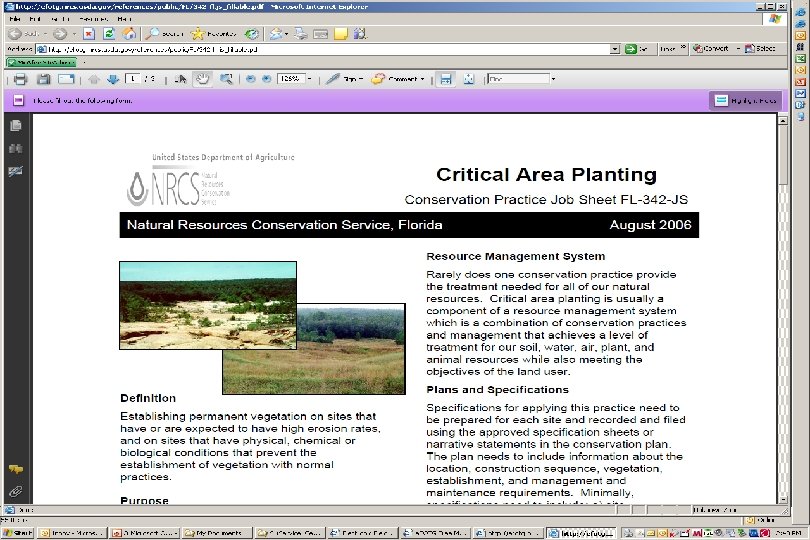Screen dimensions: 810x540
Task: Click the Convert toolbar button
Action: [711, 49]
